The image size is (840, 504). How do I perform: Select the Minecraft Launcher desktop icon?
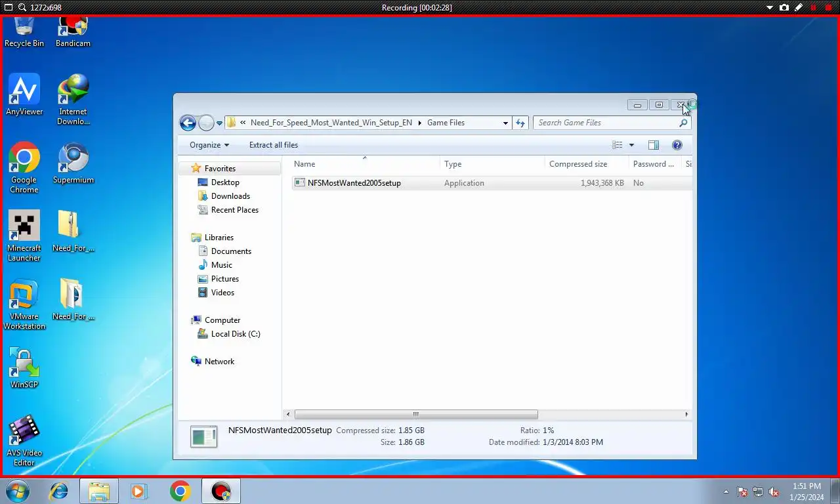[24, 236]
